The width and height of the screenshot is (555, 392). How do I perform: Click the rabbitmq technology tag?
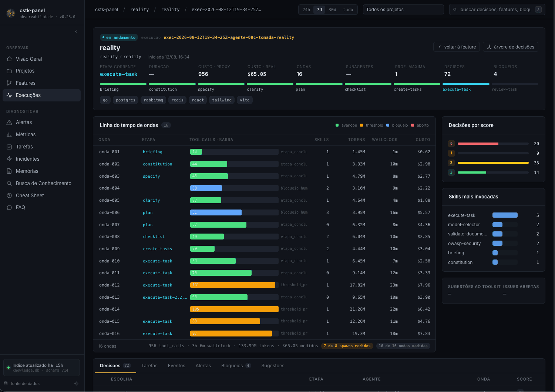pos(154,100)
